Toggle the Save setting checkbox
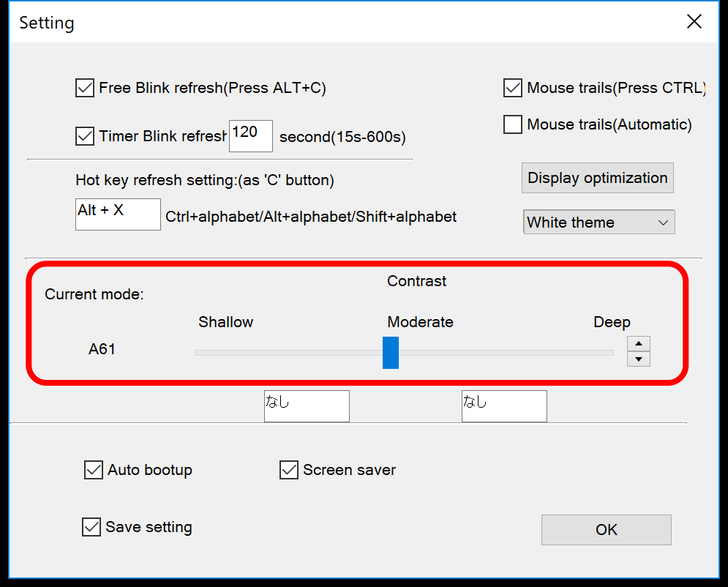This screenshot has width=728, height=587. [x=91, y=527]
